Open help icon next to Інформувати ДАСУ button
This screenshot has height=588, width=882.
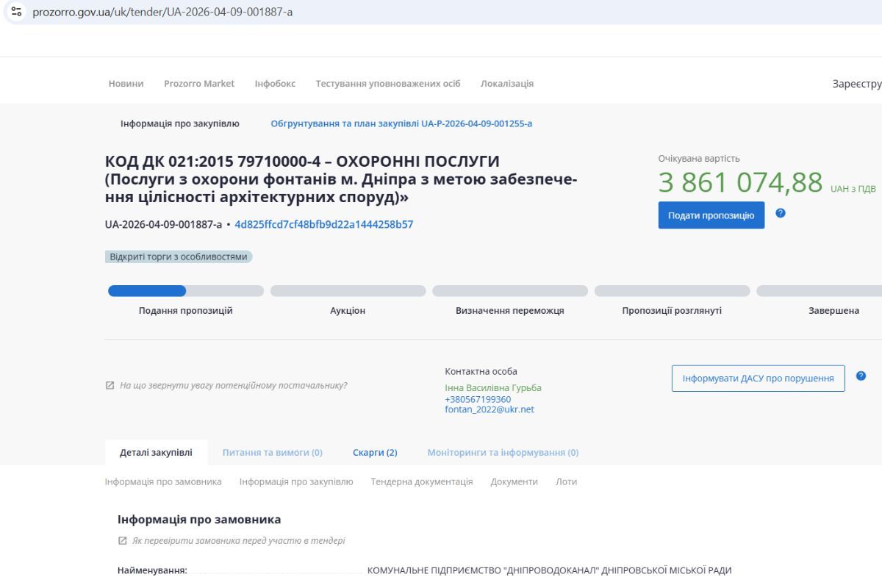[860, 375]
